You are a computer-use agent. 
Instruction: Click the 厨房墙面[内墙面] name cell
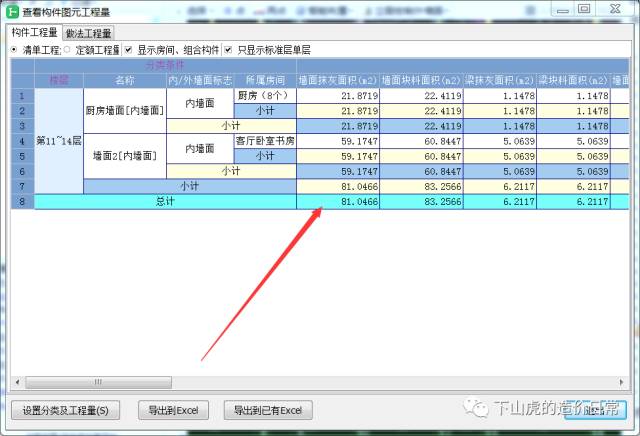click(x=125, y=111)
